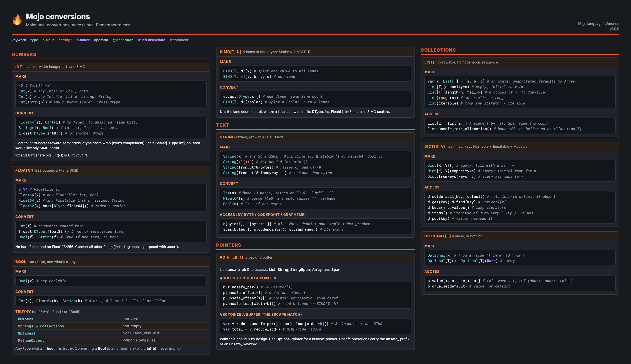Click the 'Python's own rules' table cell
The image size is (631, 364).
tap(139, 340)
